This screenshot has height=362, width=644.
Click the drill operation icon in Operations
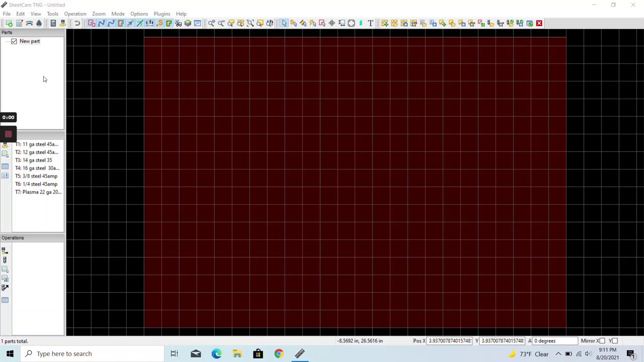pyautogui.click(x=5, y=259)
